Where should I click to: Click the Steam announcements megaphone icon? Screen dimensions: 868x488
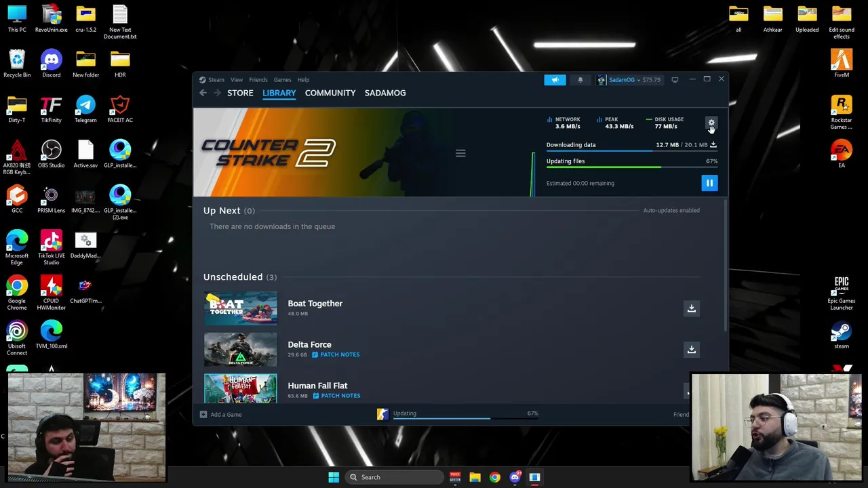[x=555, y=80]
